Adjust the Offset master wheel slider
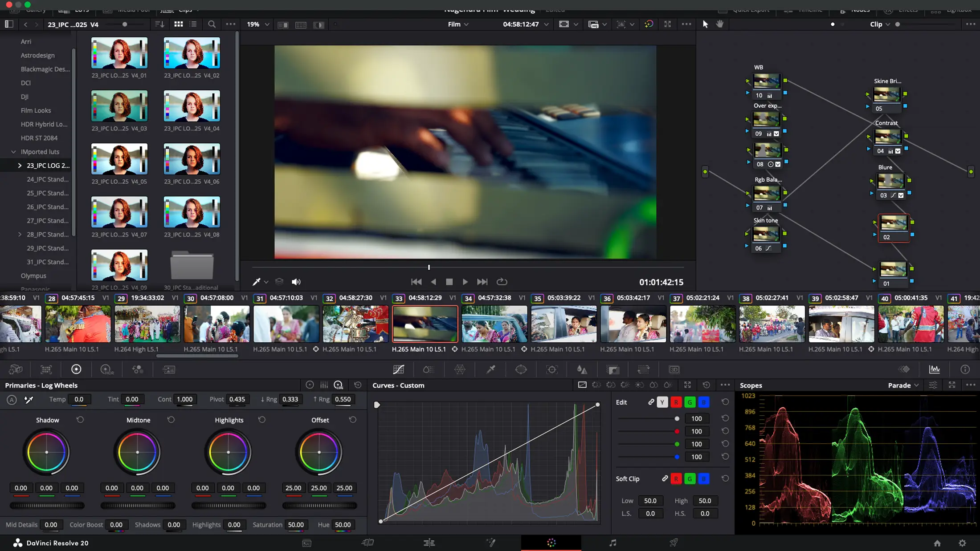980x551 pixels. tap(319, 506)
